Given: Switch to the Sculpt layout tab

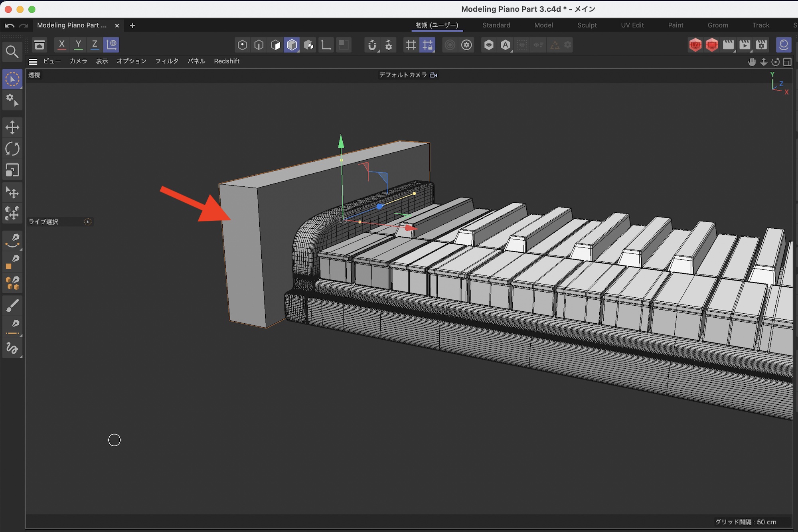Looking at the screenshot, I should [x=587, y=25].
